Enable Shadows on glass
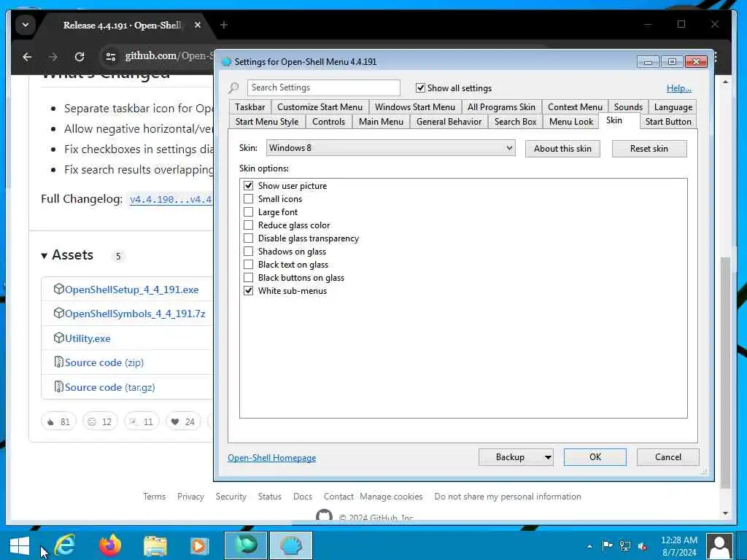The width and height of the screenshot is (747, 560). pyautogui.click(x=248, y=251)
